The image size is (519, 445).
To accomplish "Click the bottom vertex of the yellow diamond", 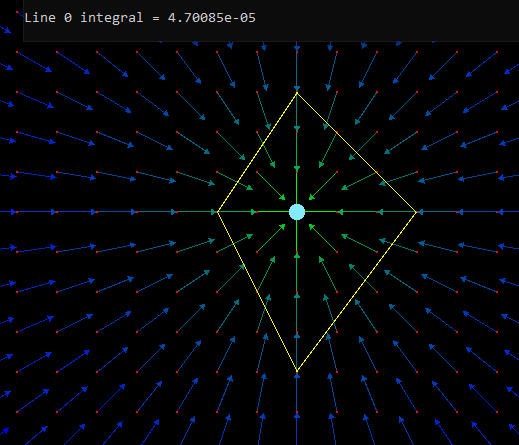I will point(297,371).
